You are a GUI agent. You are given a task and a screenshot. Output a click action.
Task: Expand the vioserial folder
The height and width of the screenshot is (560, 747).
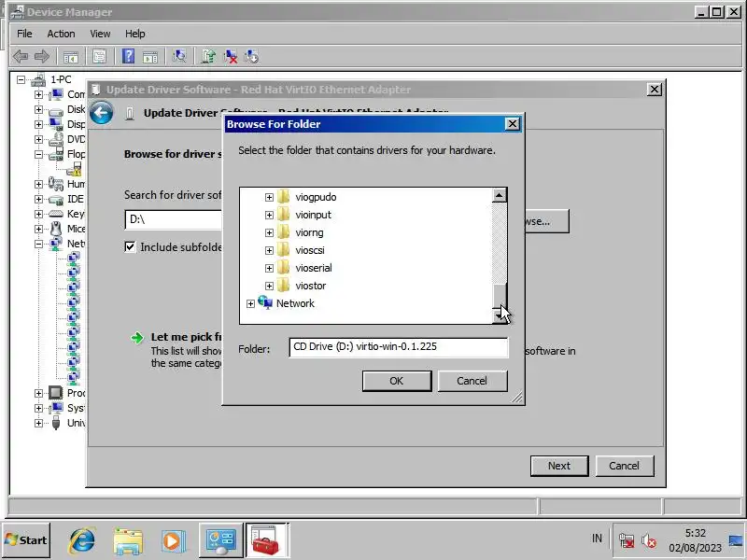(x=269, y=268)
